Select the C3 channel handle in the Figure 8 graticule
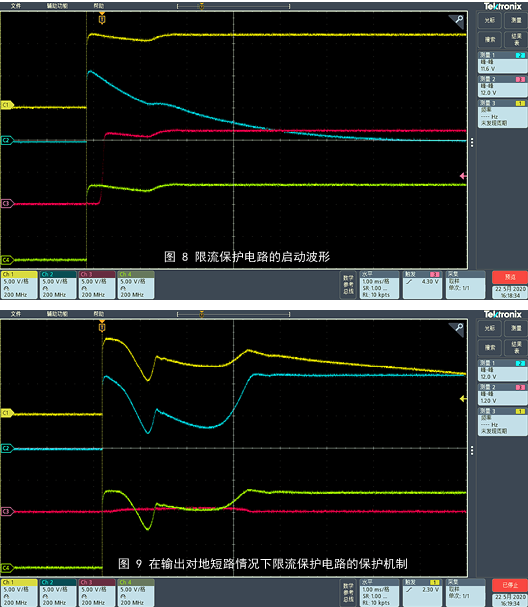Screen dimensions: 528x607 click(7, 204)
